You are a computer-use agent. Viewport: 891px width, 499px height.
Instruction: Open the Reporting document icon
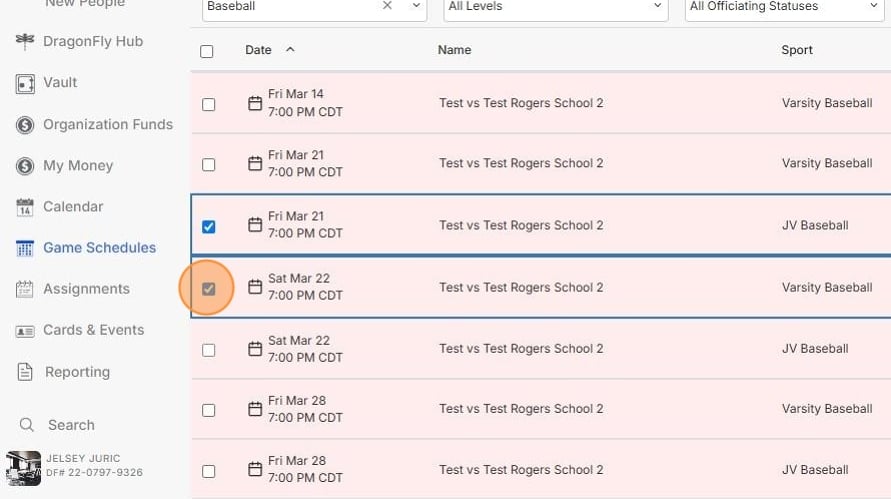point(25,372)
